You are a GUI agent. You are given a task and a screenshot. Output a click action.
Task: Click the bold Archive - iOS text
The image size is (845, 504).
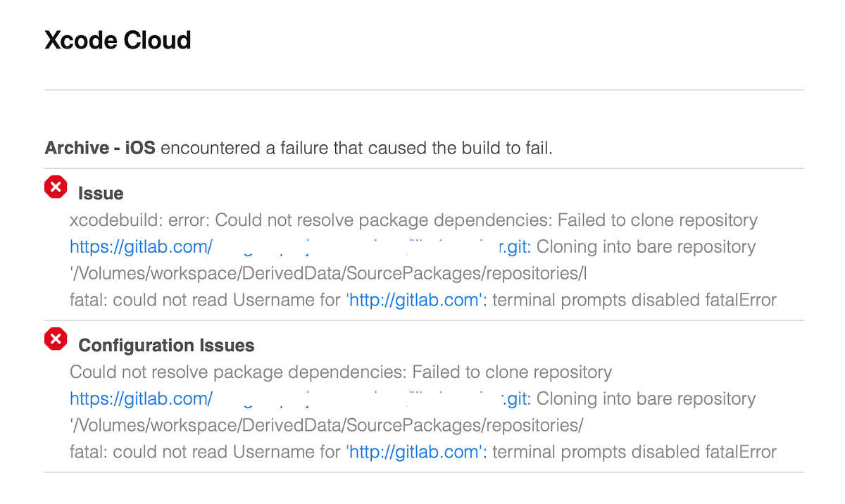[x=100, y=149]
